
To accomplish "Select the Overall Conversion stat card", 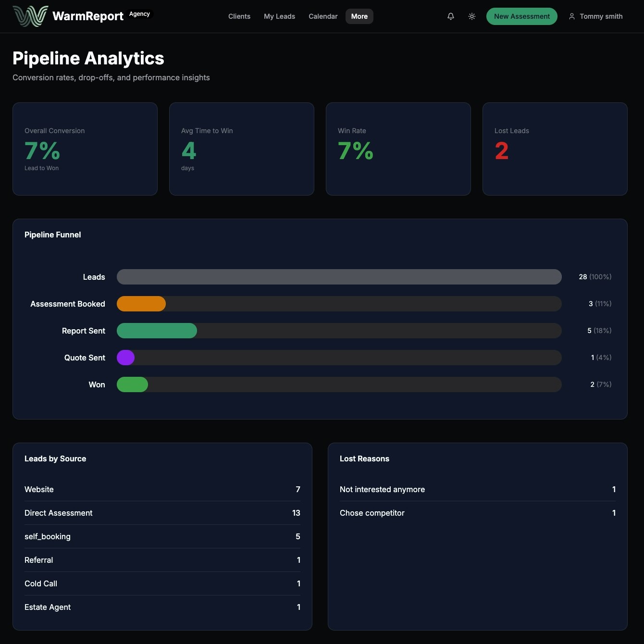I will tap(85, 149).
